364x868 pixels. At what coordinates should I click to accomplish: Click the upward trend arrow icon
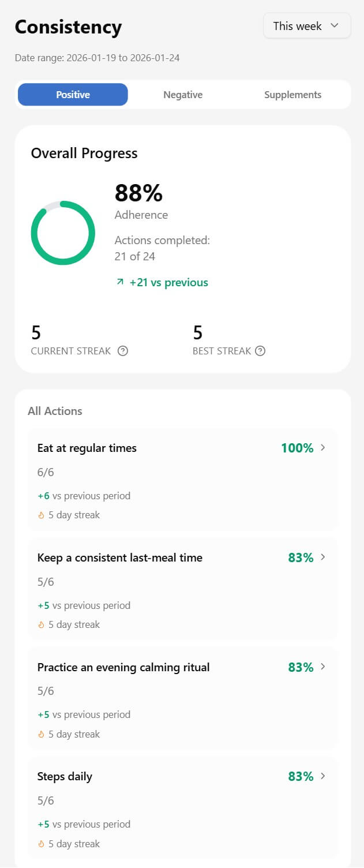tap(120, 282)
